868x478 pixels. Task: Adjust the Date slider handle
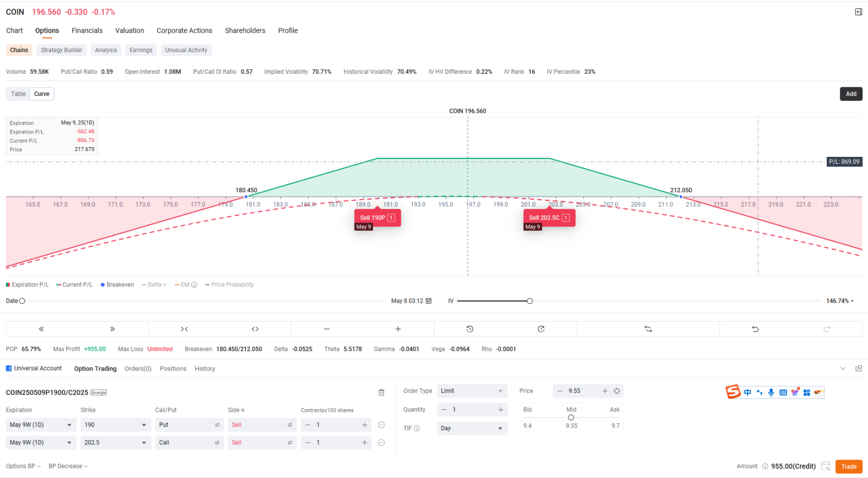[22, 301]
